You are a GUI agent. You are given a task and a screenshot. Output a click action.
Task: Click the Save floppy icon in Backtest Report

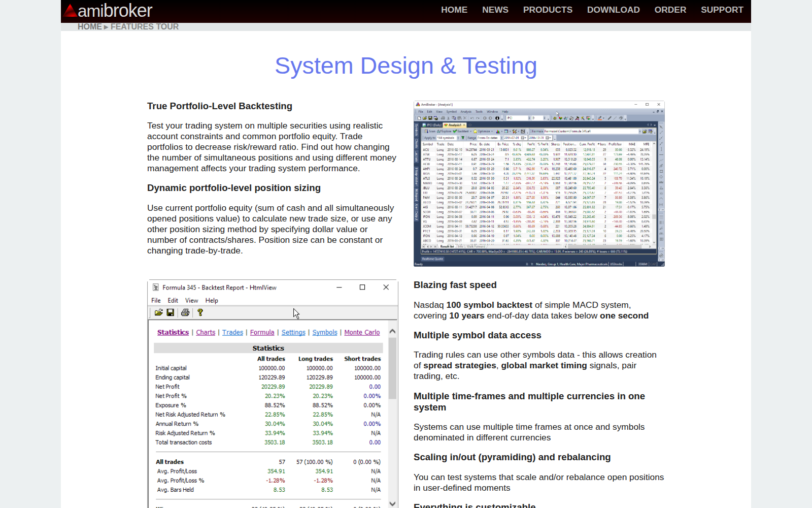click(x=171, y=312)
